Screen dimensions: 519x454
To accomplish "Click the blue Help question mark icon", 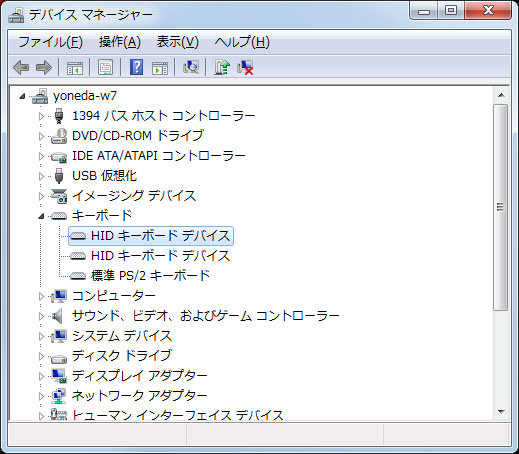I will click(x=136, y=67).
